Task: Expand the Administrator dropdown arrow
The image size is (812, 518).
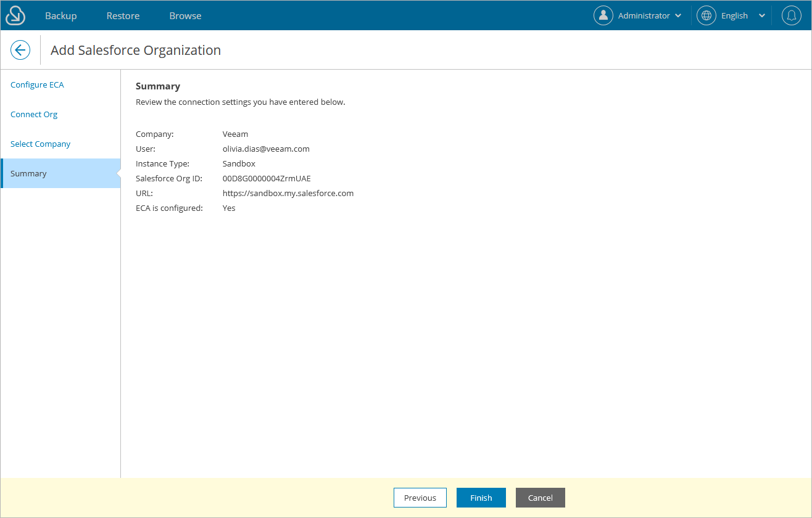Action: click(679, 16)
